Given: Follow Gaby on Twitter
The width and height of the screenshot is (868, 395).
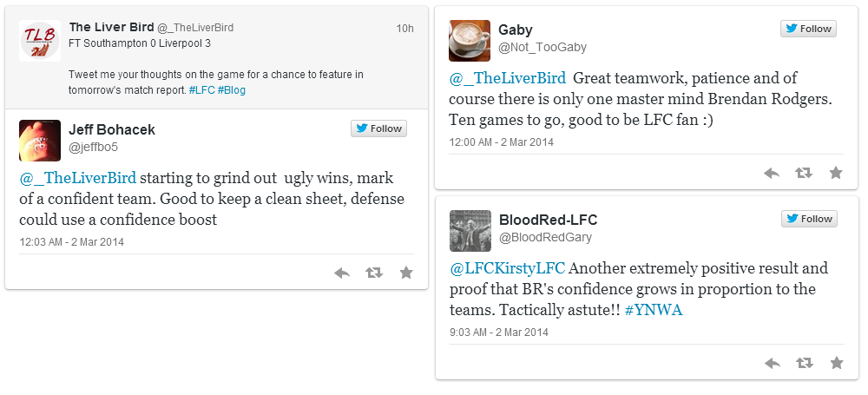Looking at the screenshot, I should pos(809,29).
